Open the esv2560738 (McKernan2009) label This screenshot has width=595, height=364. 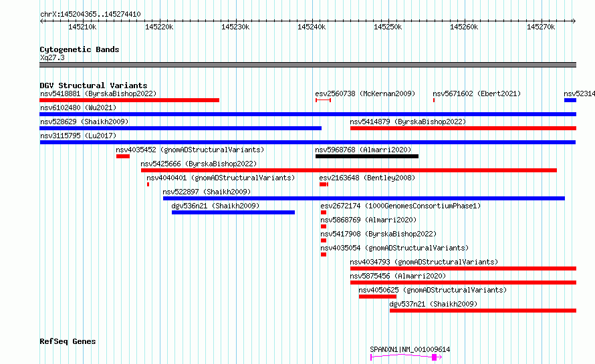365,94
